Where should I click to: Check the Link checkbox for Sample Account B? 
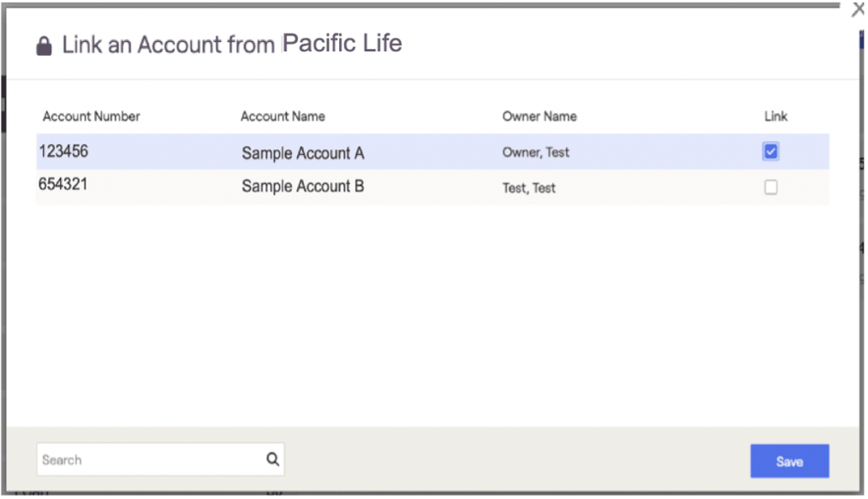[x=770, y=187]
